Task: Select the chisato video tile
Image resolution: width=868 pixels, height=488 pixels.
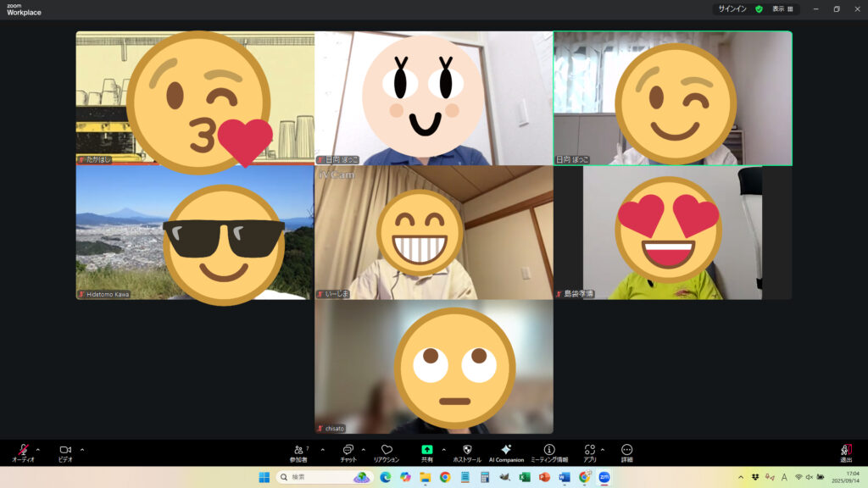Action: pyautogui.click(x=433, y=367)
